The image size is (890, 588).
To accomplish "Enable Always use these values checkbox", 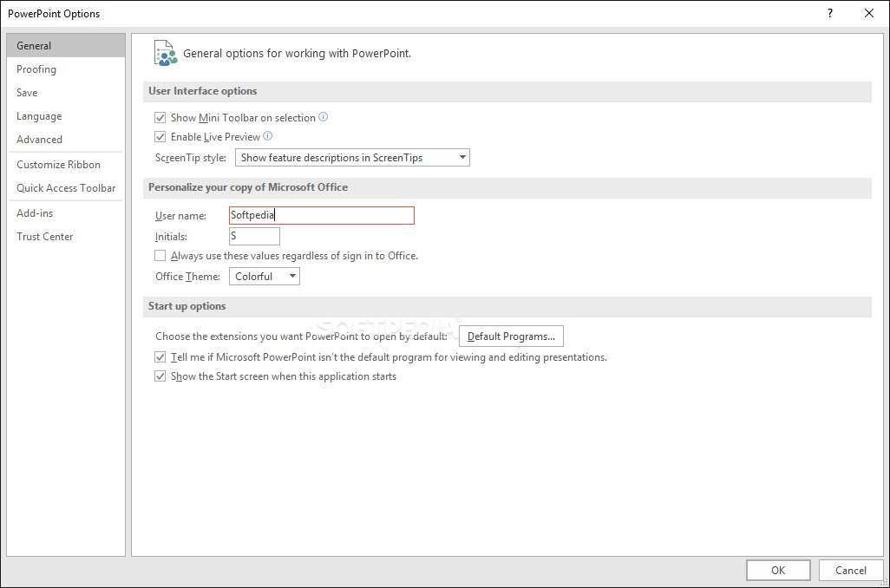I will coord(160,256).
